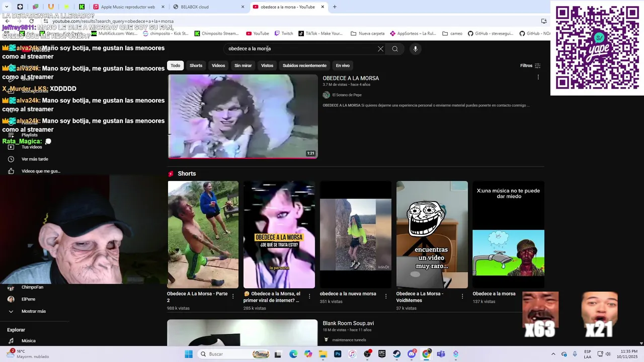Open Microsoft Teams from the taskbar

pyautogui.click(x=441, y=354)
